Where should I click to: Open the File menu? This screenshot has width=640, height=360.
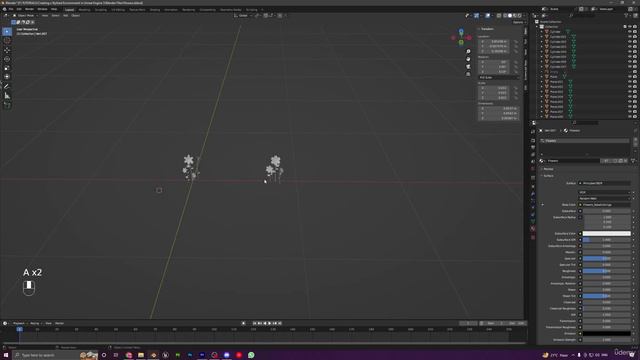coord(11,9)
